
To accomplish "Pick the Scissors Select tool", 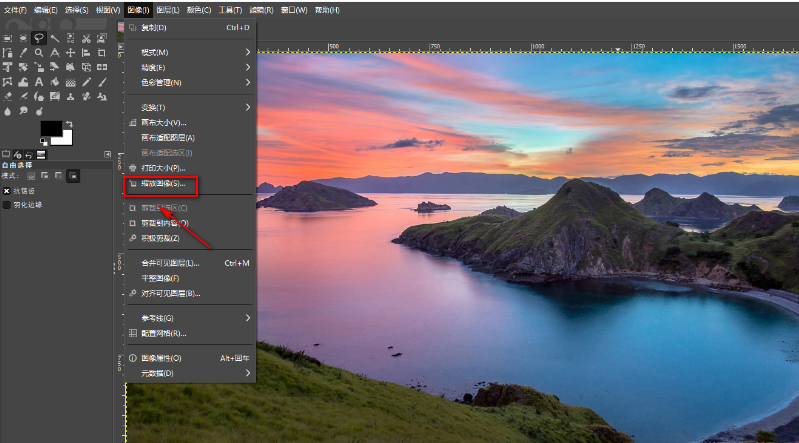I will [86, 37].
